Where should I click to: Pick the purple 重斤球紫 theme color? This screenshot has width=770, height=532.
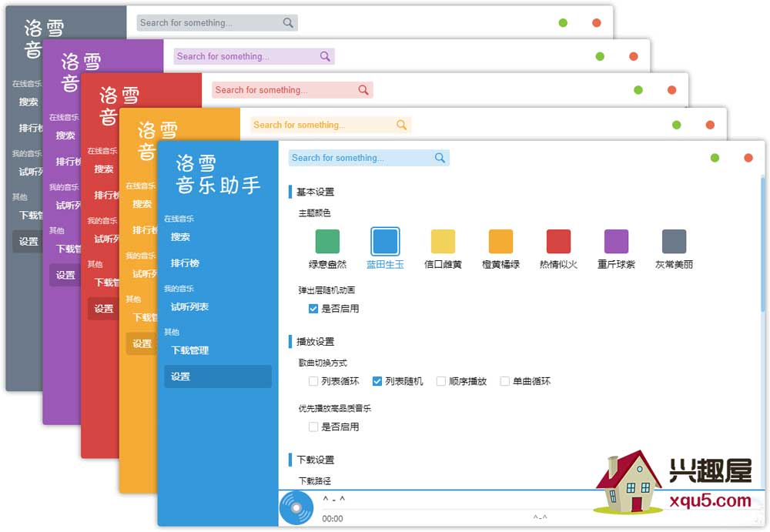tap(616, 241)
